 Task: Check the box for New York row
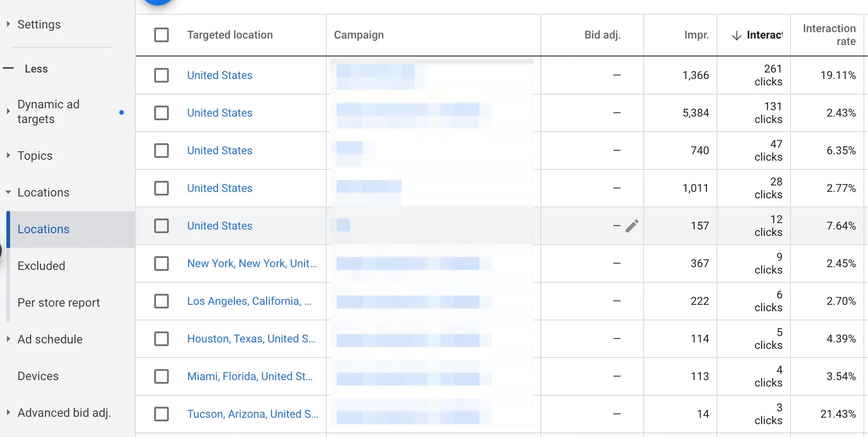[x=161, y=263]
